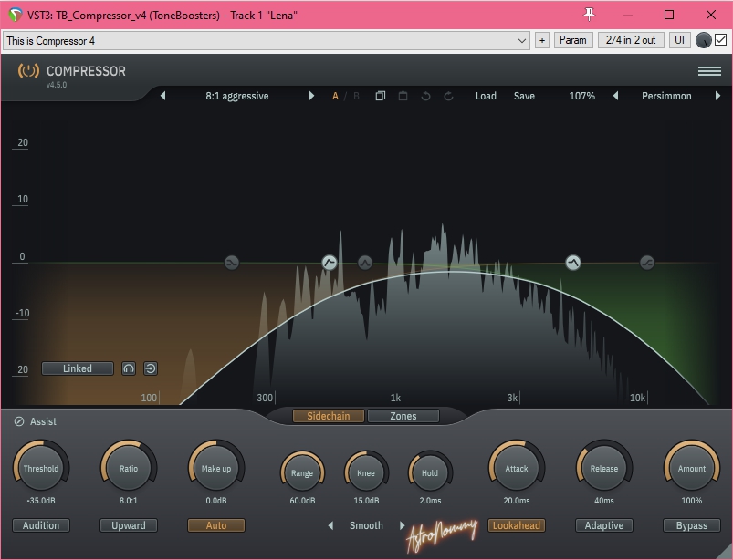The image size is (733, 560).
Task: Click the copy A to B icon
Action: pos(381,96)
